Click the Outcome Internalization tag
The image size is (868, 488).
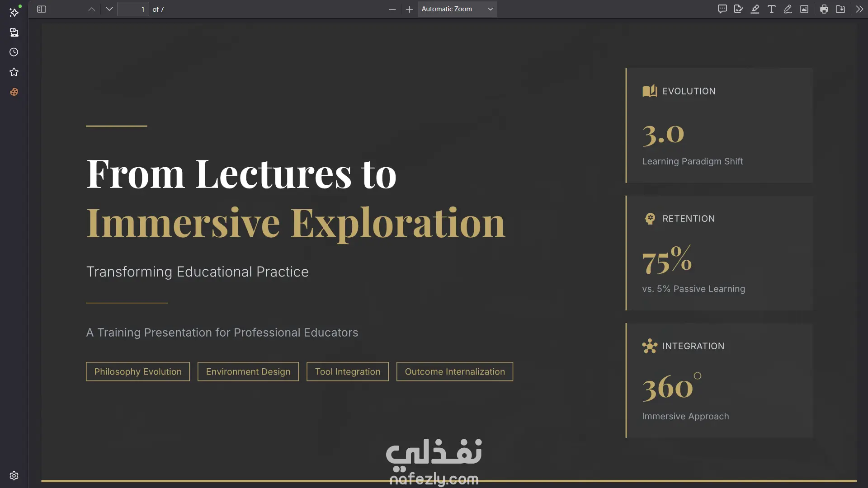(455, 371)
